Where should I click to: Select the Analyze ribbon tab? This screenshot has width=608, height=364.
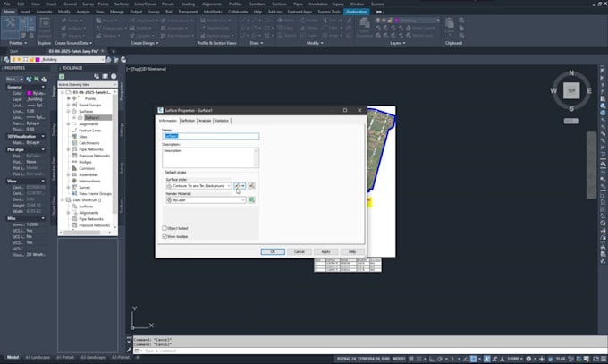click(82, 12)
